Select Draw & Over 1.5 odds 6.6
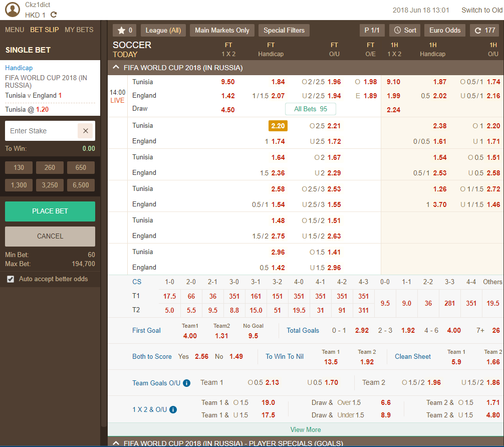 [x=385, y=402]
